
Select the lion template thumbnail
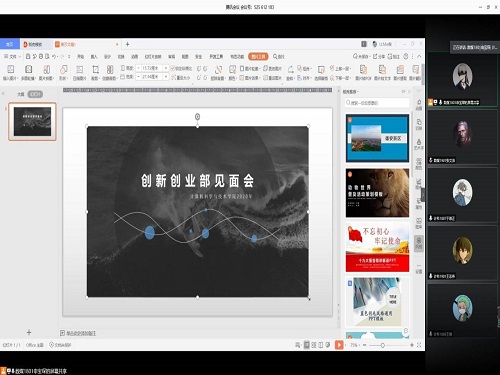(377, 193)
